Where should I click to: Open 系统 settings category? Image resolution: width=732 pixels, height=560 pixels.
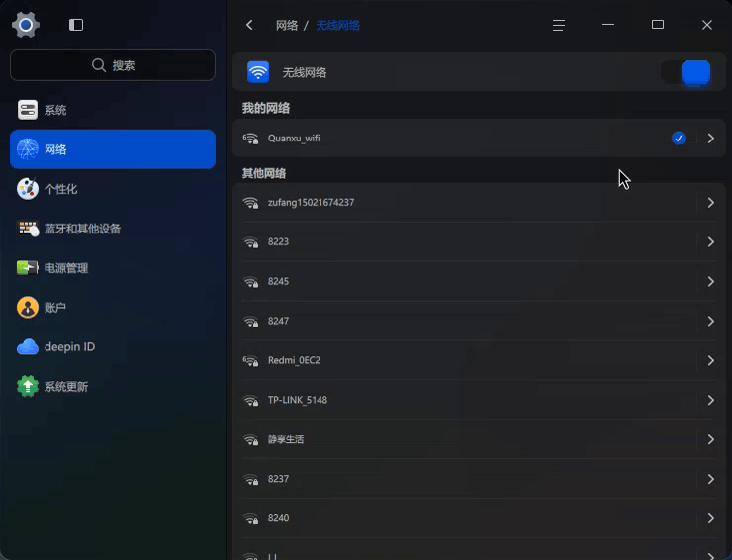click(113, 110)
